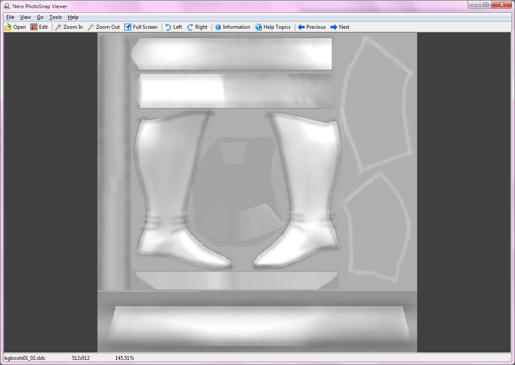The image size is (515, 365).
Task: Click the bgboots01_02.dds filename in status bar
Action: 25,358
